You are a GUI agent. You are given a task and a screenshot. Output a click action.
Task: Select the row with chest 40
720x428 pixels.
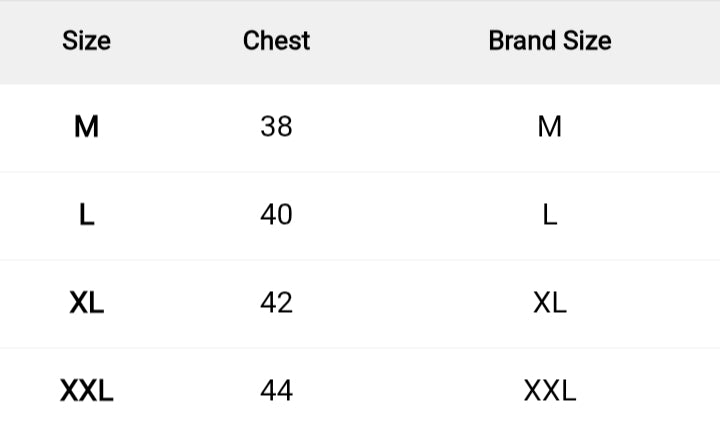pyautogui.click(x=400, y=215)
